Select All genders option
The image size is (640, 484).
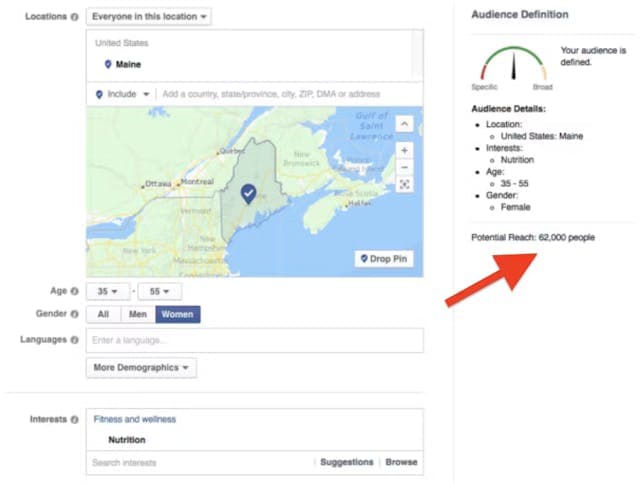[102, 314]
